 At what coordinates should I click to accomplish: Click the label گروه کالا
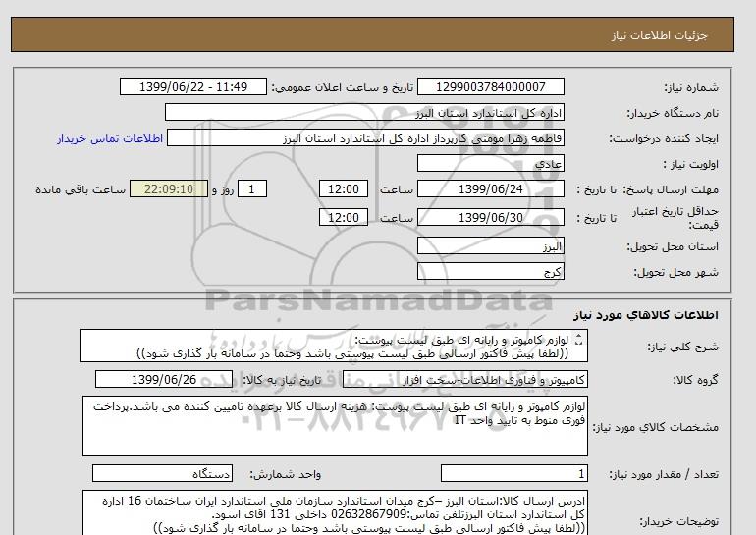pyautogui.click(x=695, y=380)
